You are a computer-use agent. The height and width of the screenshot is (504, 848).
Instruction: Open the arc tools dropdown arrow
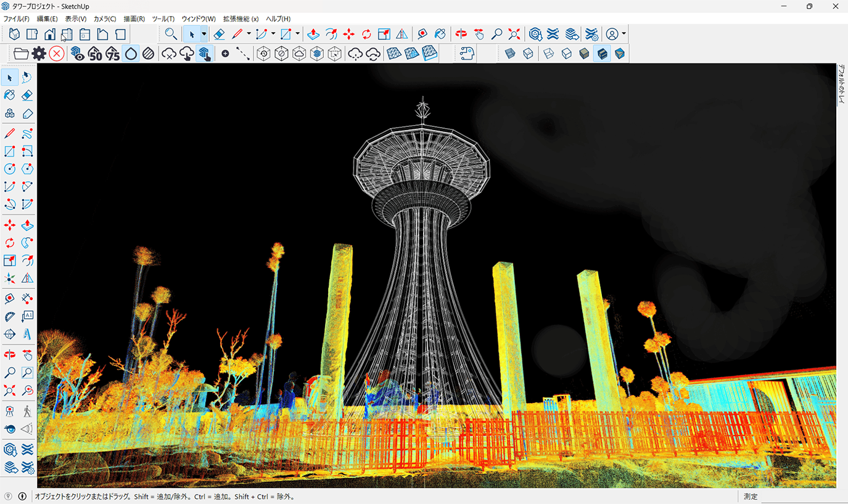coord(273,35)
